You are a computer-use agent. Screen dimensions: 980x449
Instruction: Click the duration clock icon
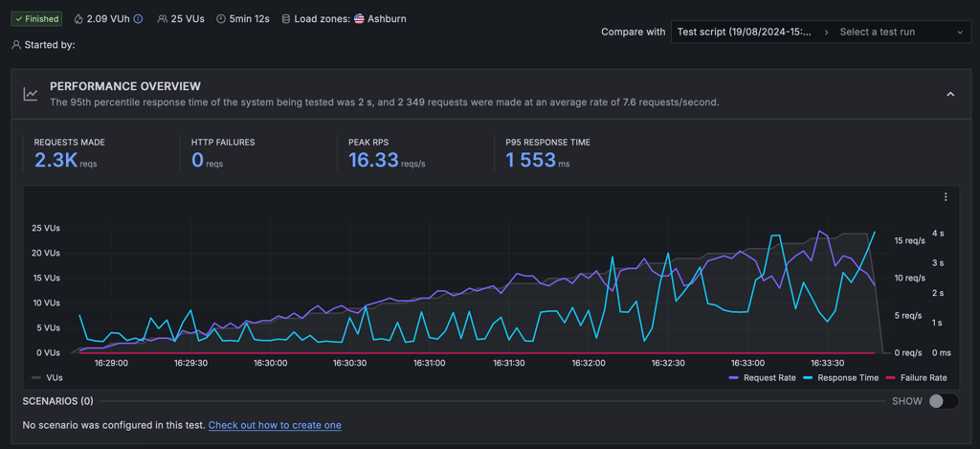pos(221,19)
